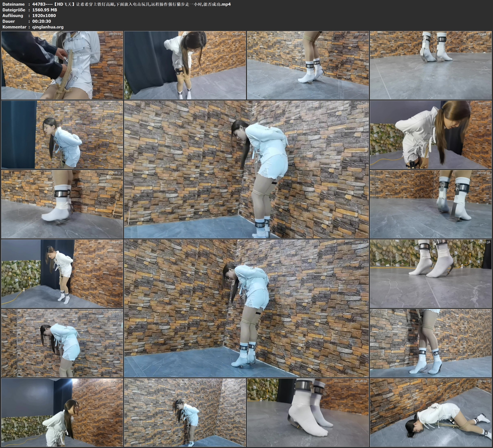The image size is (493, 448).
Task: Open the thumbnail labeled 00:17:15
Action: tap(185, 412)
